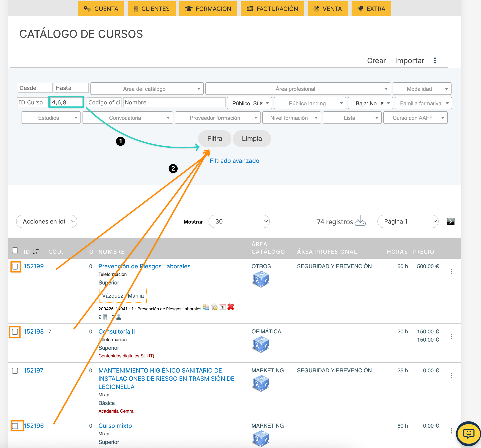The width and height of the screenshot is (481, 448).
Task: Click the calendar icon in course 152199
Action: tap(222, 307)
